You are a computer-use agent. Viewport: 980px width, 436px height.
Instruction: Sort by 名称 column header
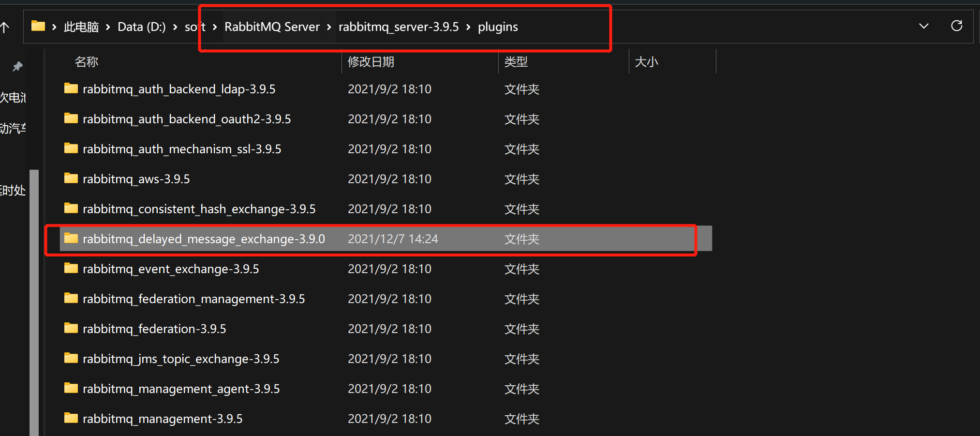click(x=87, y=62)
